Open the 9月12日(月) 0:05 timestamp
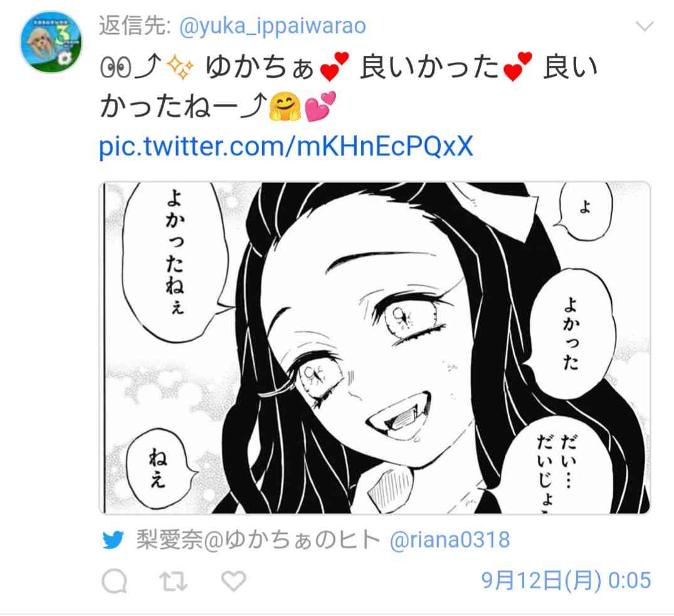The width and height of the screenshot is (674, 616). 566,580
